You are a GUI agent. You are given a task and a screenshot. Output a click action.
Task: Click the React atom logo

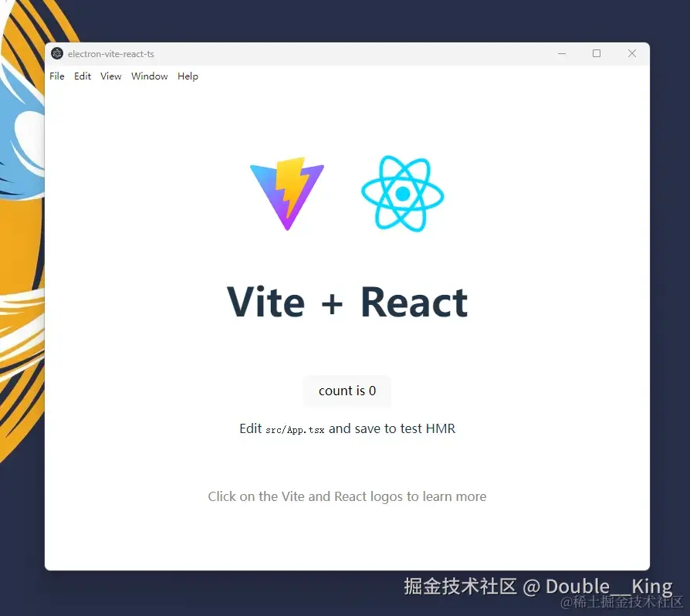pos(403,194)
